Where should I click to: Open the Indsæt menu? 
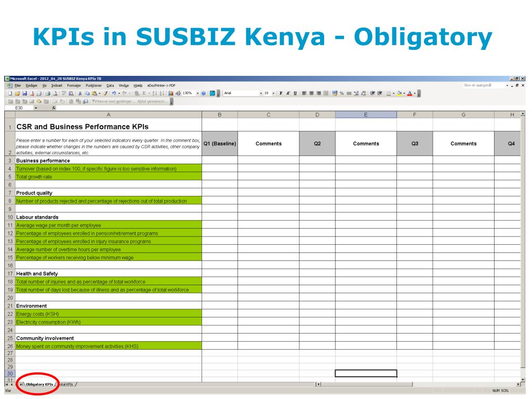tap(57, 86)
